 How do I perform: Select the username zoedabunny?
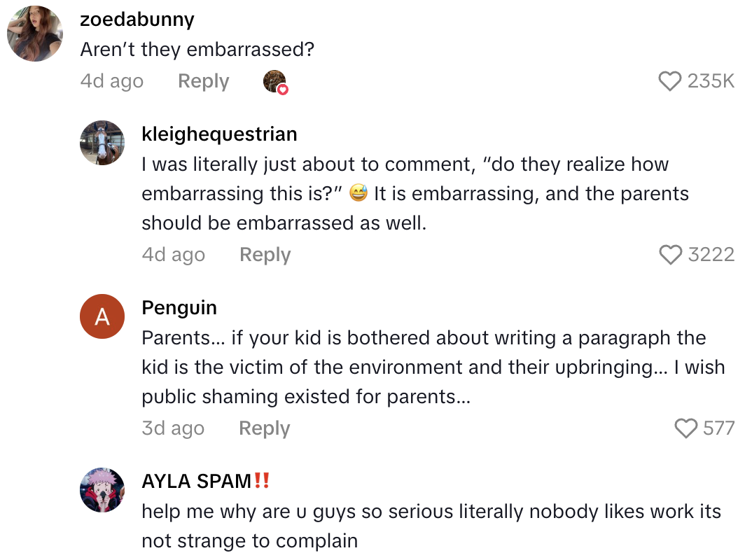pos(137,19)
